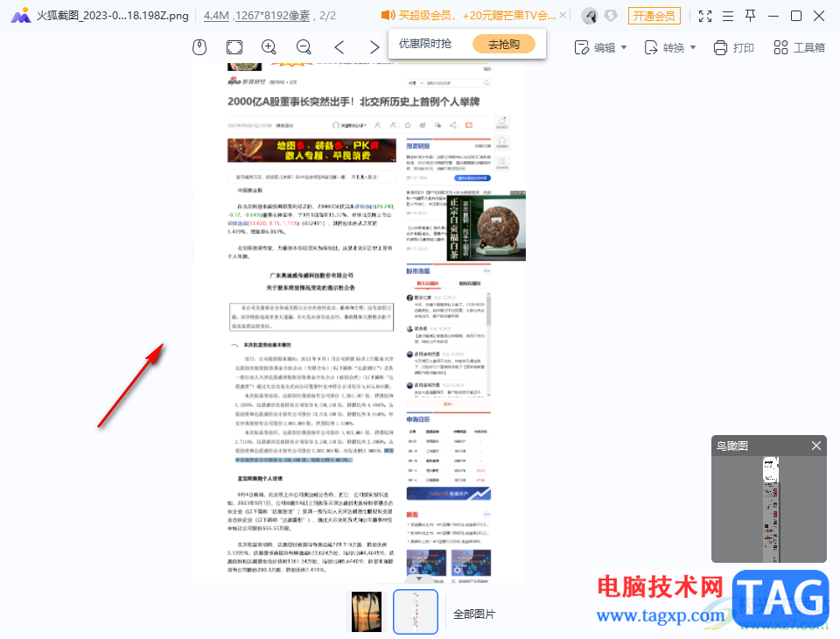Viewport: 840px width, 639px height.
Task: Zoom in on the image
Action: click(x=269, y=47)
